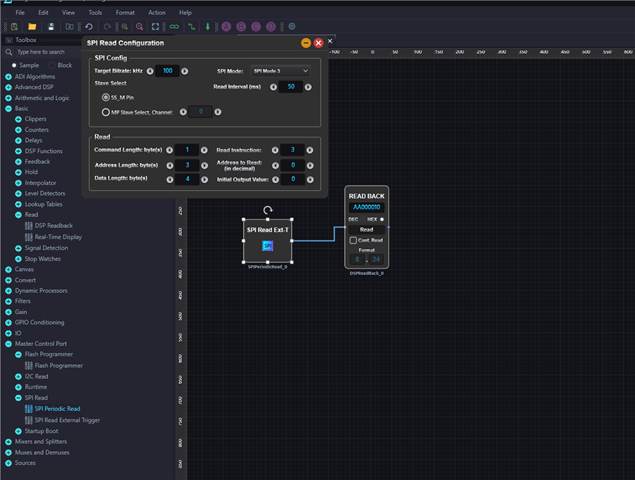This screenshot has height=480, width=635.
Task: Select the purple B snapshot icon
Action: pyautogui.click(x=241, y=27)
